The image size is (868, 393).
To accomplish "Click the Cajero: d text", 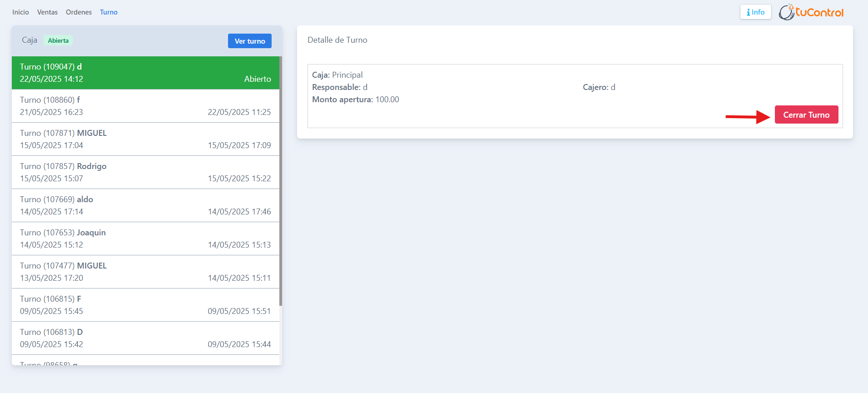I will [599, 87].
